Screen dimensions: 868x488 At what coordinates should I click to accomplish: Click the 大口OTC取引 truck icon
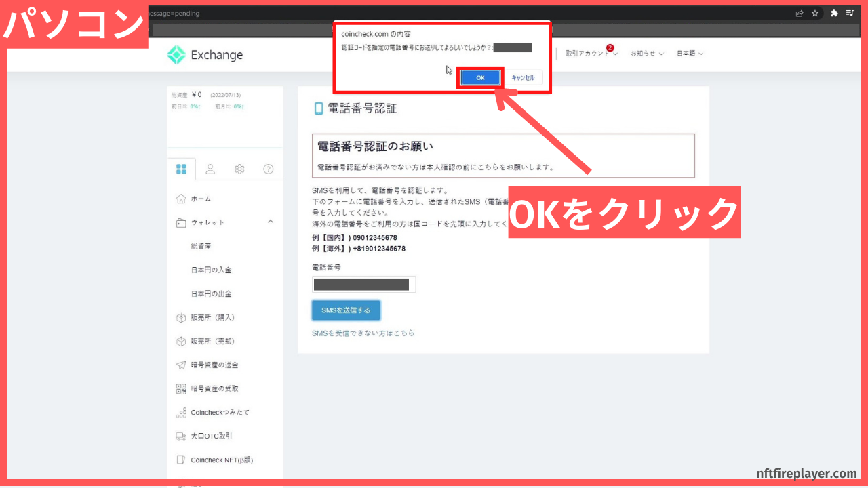coord(181,436)
